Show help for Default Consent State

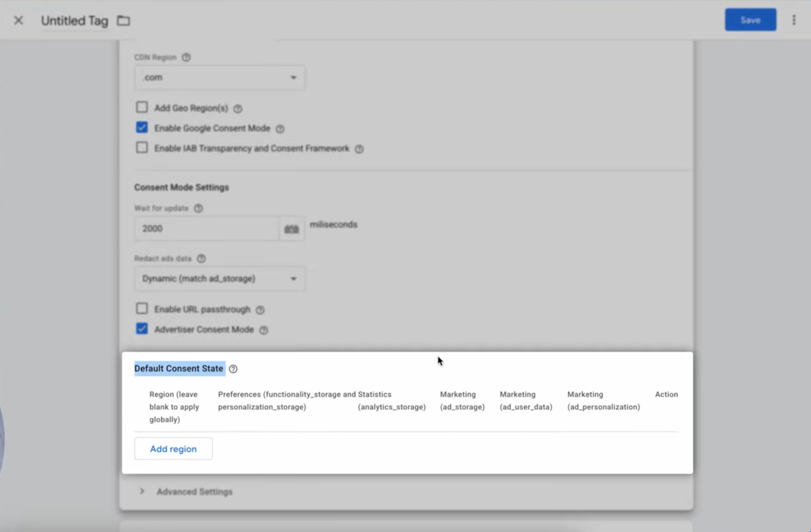[x=233, y=369]
